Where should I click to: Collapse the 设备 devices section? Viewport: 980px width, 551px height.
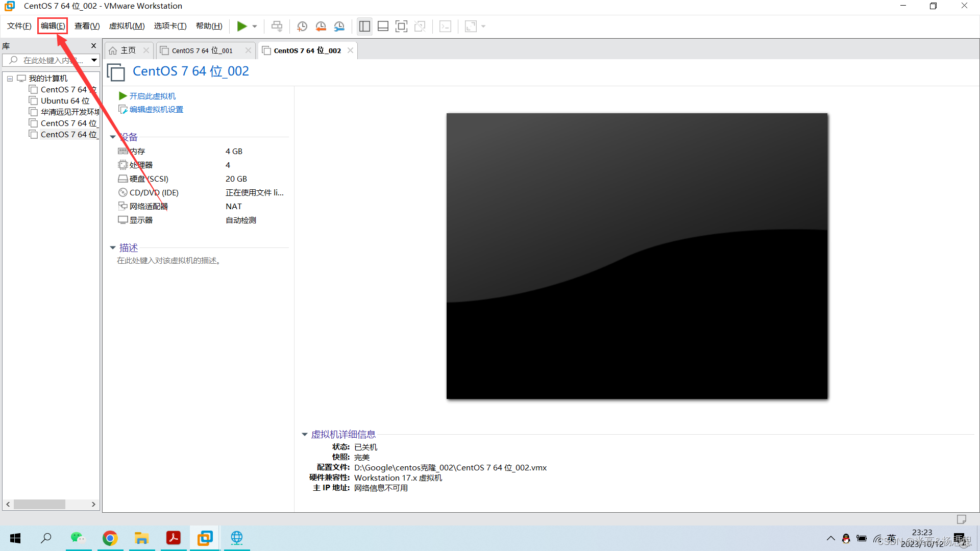pos(113,137)
